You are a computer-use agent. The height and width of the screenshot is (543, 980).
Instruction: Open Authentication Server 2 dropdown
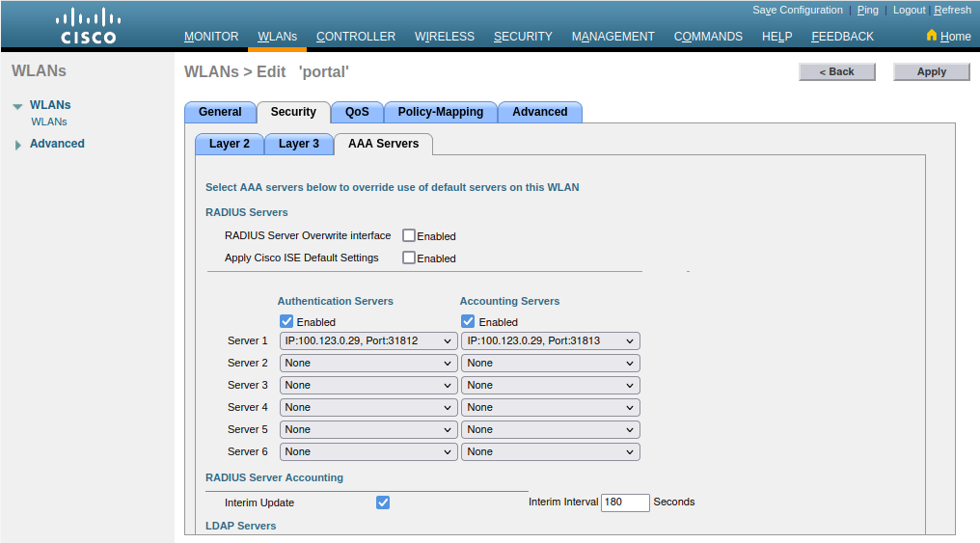tap(368, 363)
